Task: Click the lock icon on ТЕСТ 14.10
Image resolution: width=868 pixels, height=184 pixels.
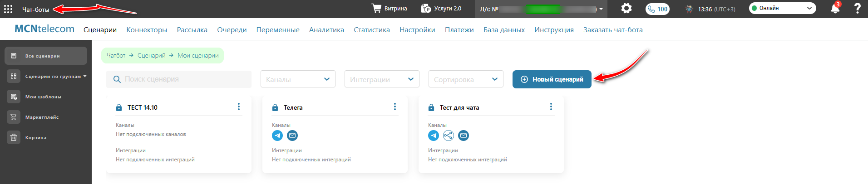Action: [119, 107]
